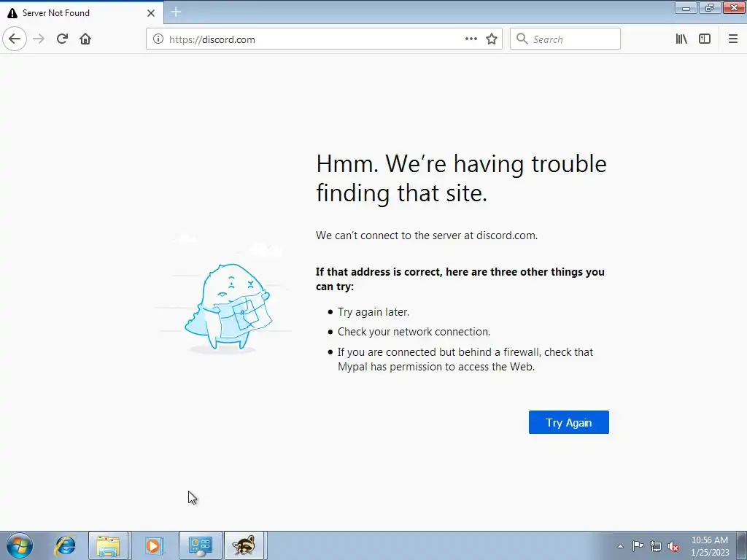Image resolution: width=747 pixels, height=560 pixels.
Task: Open a new tab with plus
Action: point(176,12)
